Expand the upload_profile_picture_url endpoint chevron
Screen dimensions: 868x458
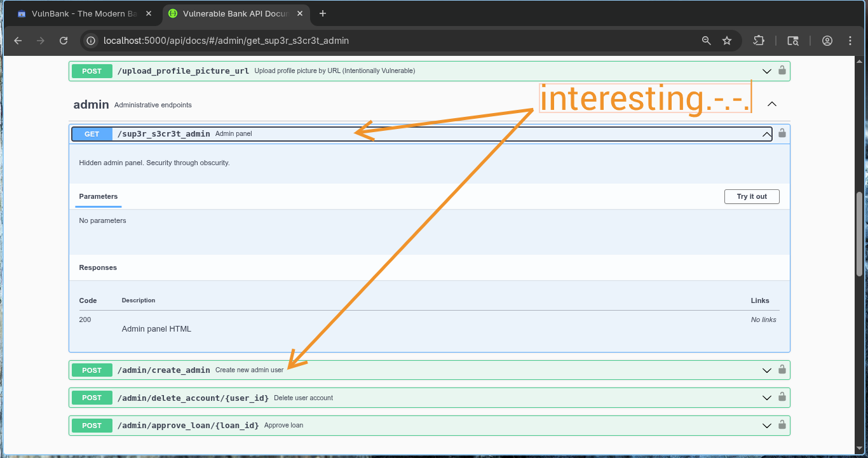[x=767, y=71]
